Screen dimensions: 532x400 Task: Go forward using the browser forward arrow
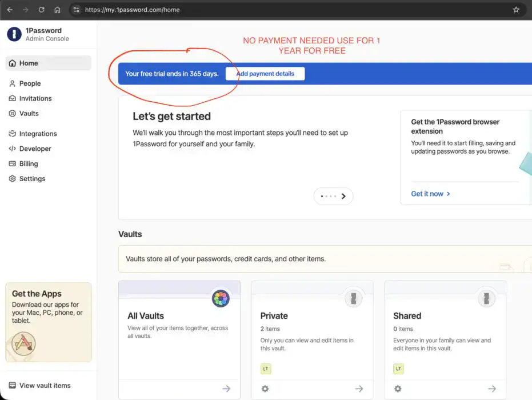(x=26, y=10)
